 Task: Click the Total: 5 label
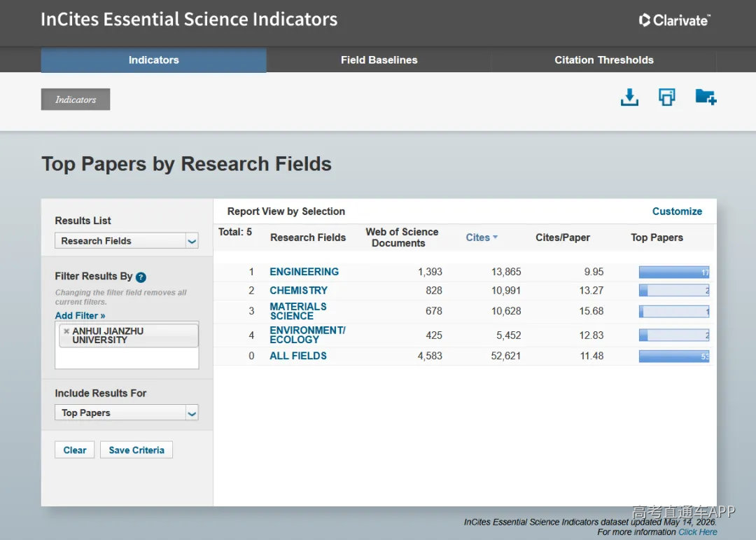234,232
